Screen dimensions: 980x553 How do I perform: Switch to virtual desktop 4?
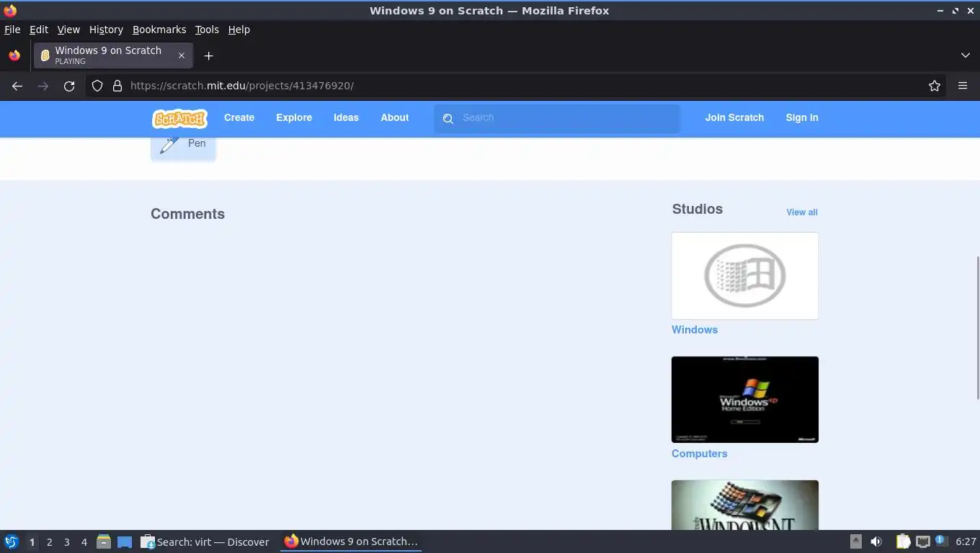(x=84, y=542)
